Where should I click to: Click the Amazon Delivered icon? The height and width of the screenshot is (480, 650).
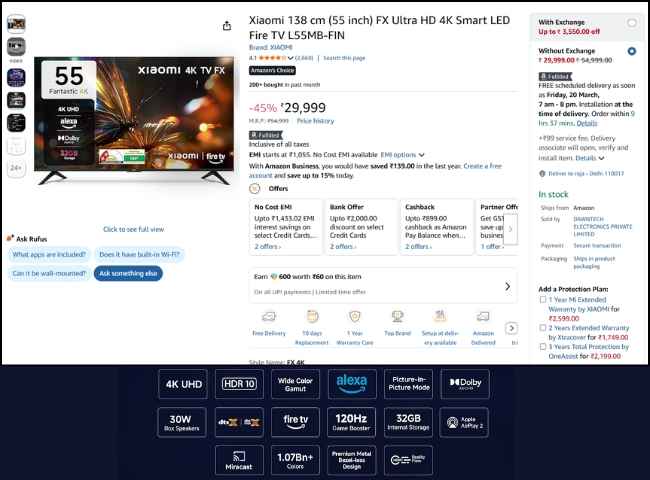pos(483,318)
